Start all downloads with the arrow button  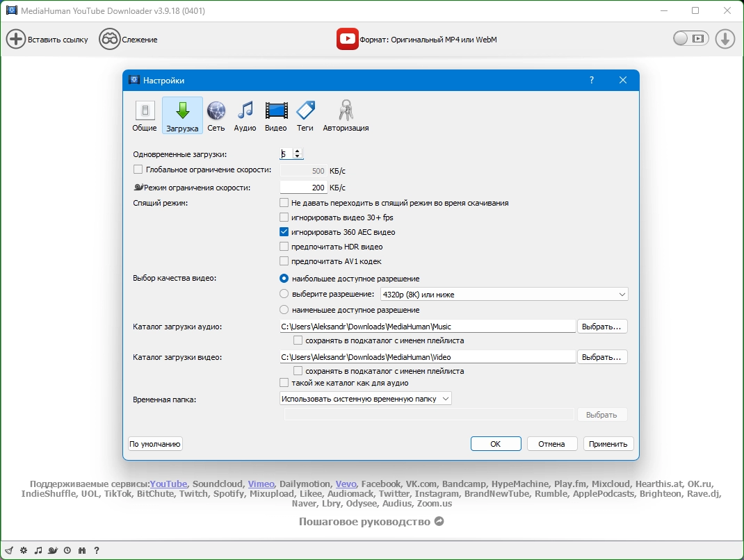tap(725, 39)
